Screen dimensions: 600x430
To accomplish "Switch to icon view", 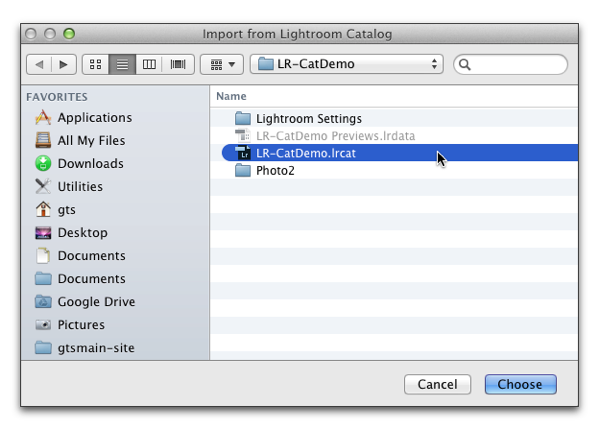I will 96,64.
